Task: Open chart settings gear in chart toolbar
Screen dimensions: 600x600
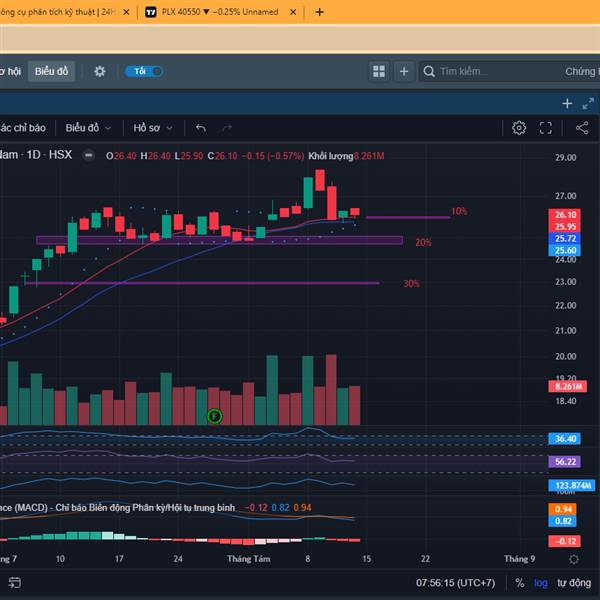Action: pos(519,128)
